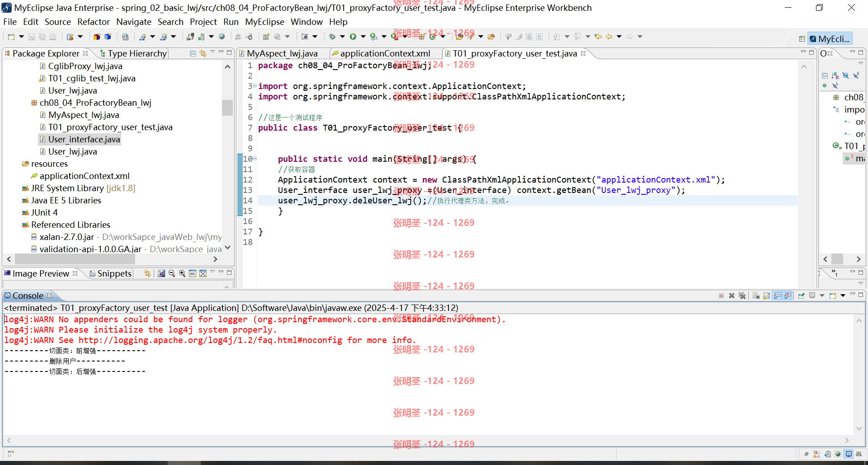868x465 pixels.
Task: Sort outline alphabetically icon
Action: (x=835, y=75)
